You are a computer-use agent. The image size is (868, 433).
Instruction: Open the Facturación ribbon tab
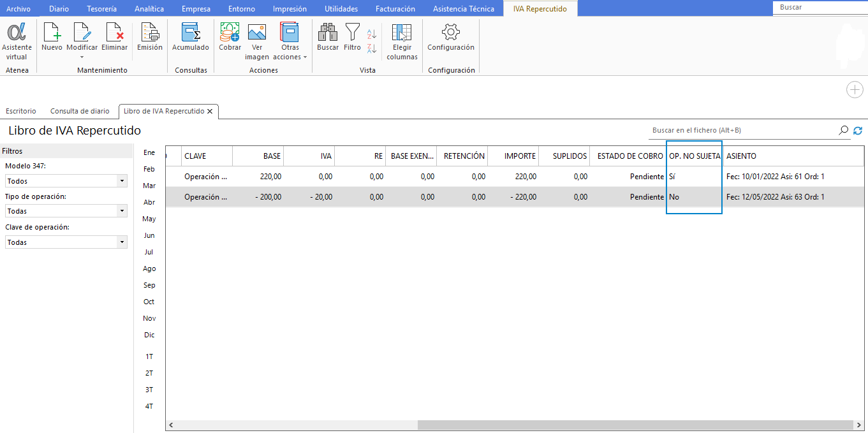coord(395,9)
